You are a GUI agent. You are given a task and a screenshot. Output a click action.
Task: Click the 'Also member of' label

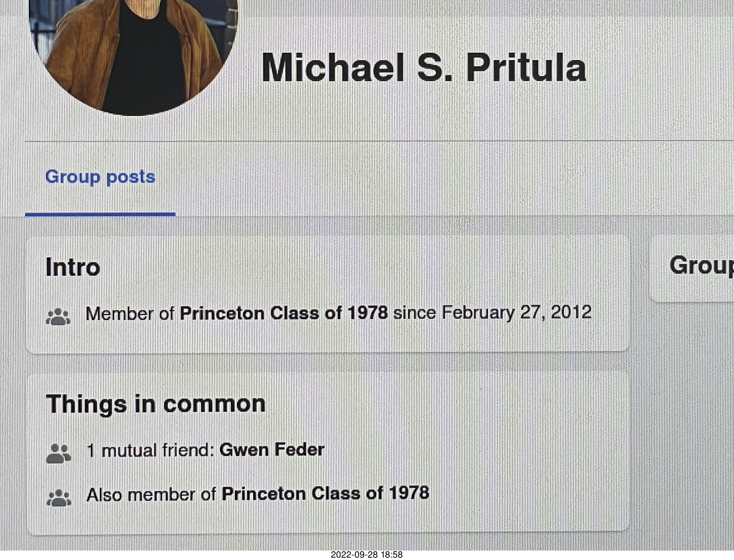tap(151, 495)
